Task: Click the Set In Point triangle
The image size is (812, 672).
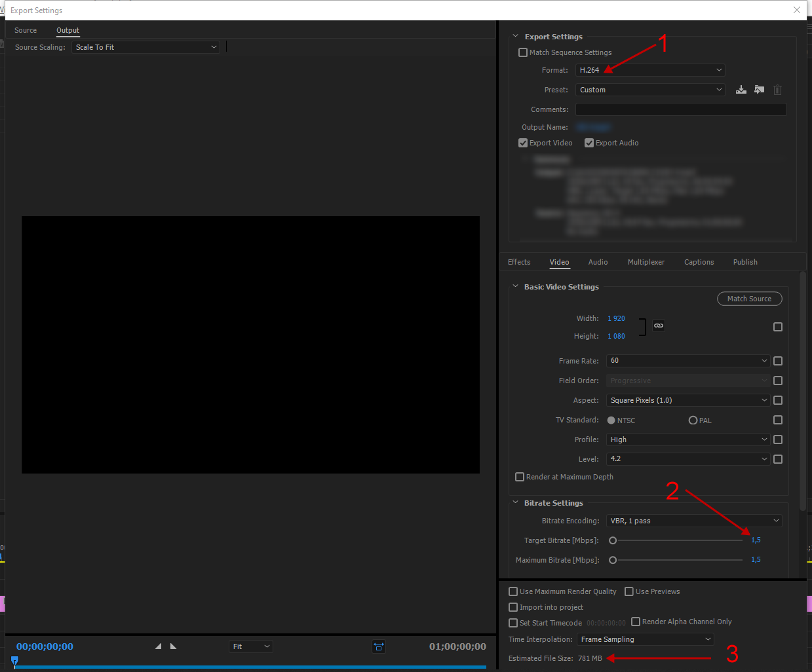Action: click(x=158, y=646)
